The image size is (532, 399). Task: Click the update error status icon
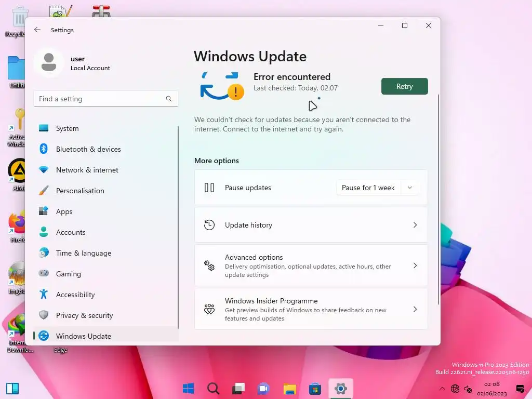[x=222, y=86]
